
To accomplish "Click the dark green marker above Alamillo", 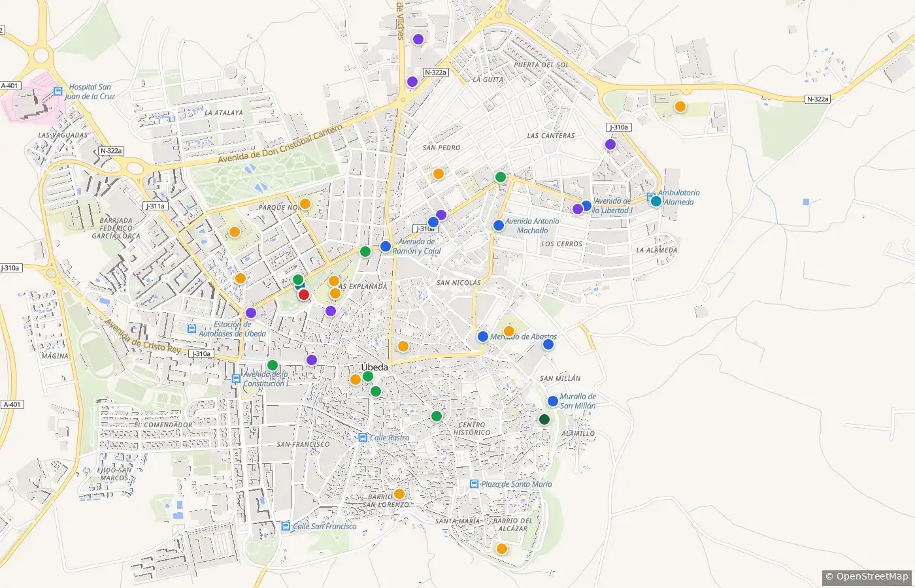I will (x=544, y=419).
